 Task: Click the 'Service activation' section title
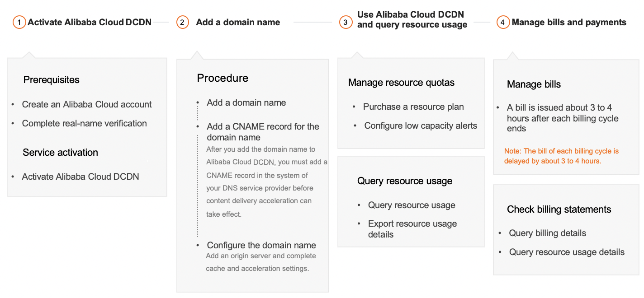pyautogui.click(x=60, y=153)
